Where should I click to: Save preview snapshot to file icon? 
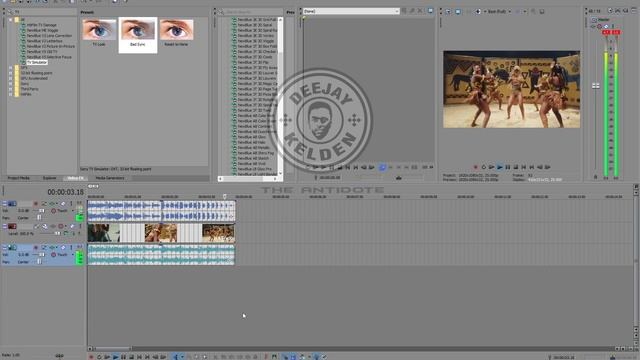click(x=542, y=11)
